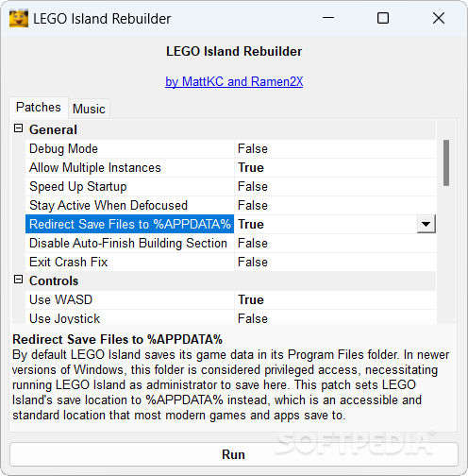Select the Use WASD property

pyautogui.click(x=129, y=300)
